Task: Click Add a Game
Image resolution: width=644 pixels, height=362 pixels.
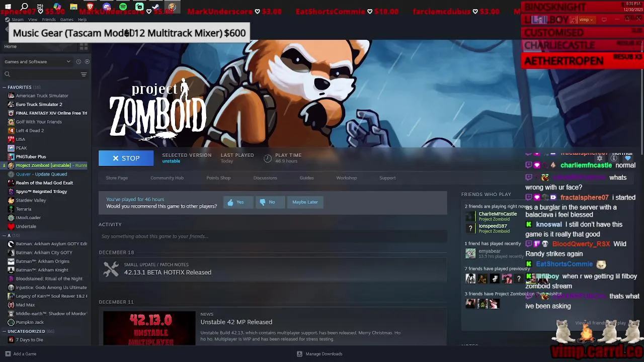Action: tap(21, 354)
